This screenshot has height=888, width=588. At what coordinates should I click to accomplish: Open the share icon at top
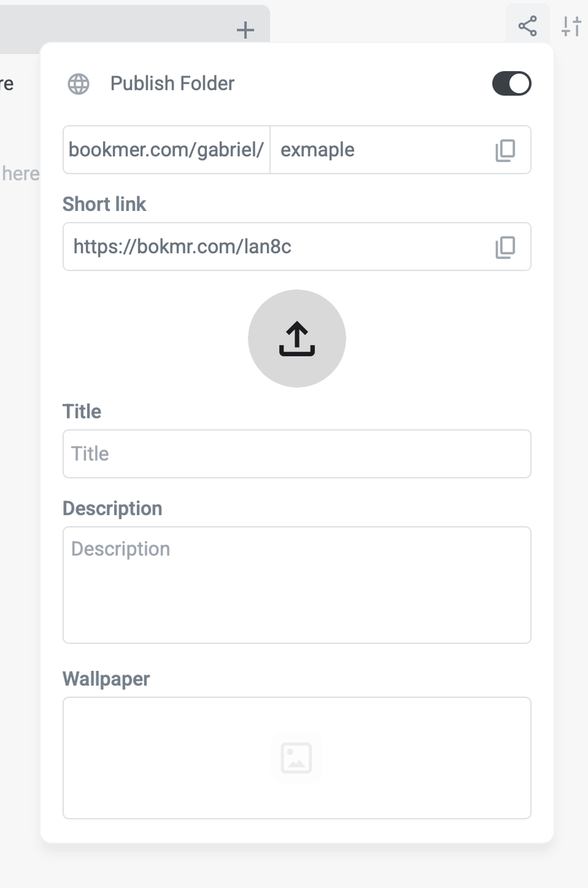(x=527, y=27)
